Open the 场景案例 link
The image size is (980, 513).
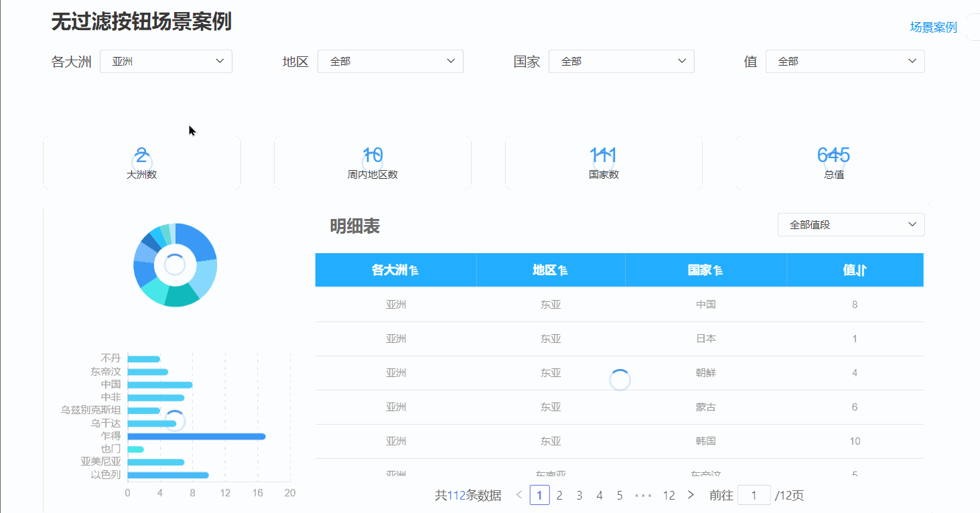(933, 27)
